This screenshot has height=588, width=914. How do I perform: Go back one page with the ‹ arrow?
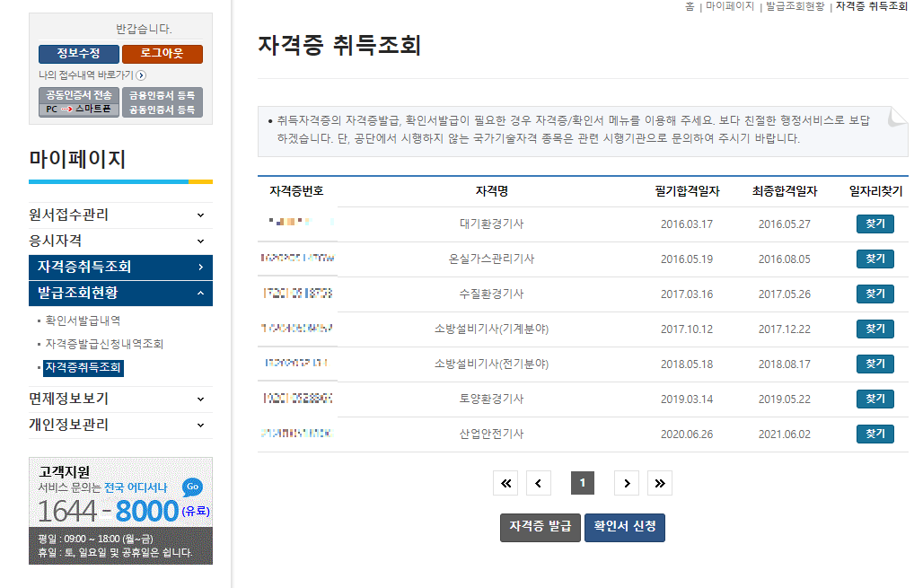point(538,482)
